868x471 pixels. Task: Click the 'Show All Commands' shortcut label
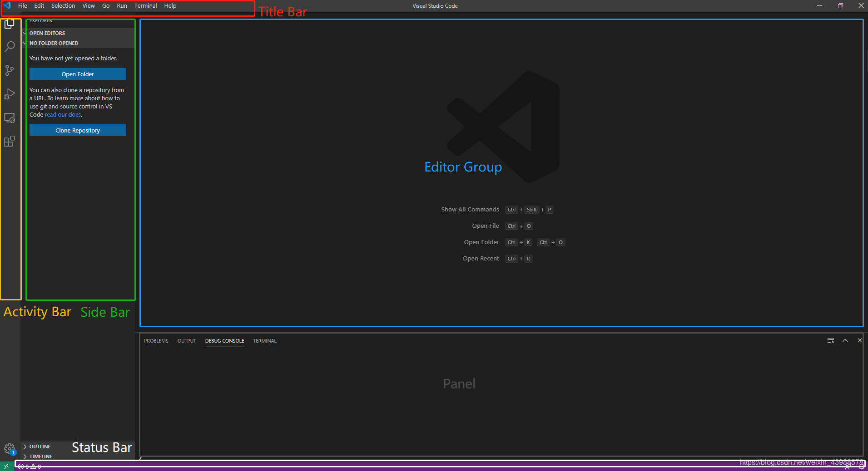470,210
